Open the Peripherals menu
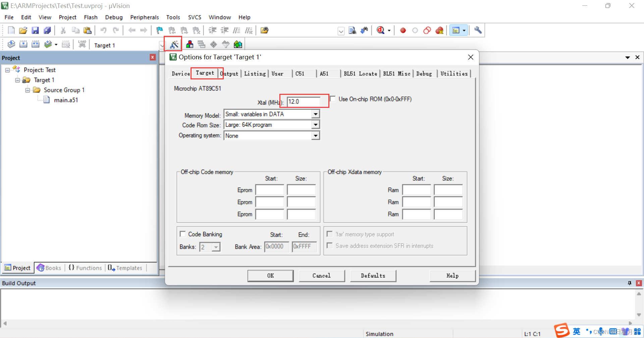 pos(145,17)
